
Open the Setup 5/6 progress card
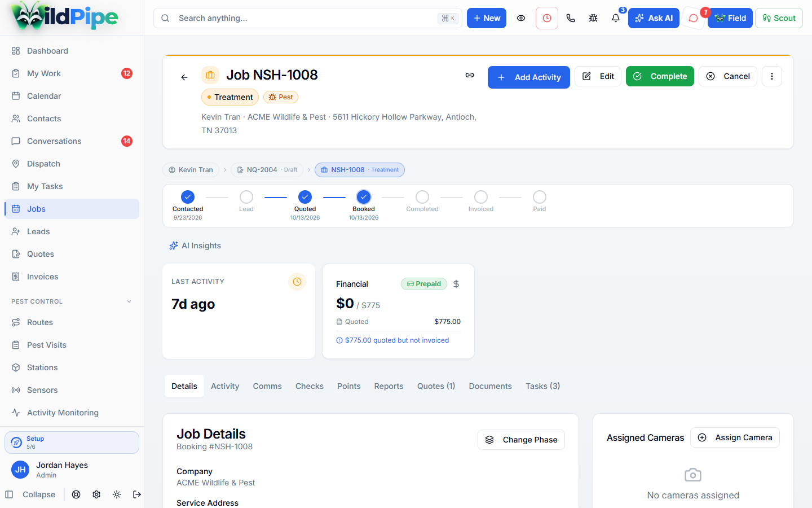point(72,443)
